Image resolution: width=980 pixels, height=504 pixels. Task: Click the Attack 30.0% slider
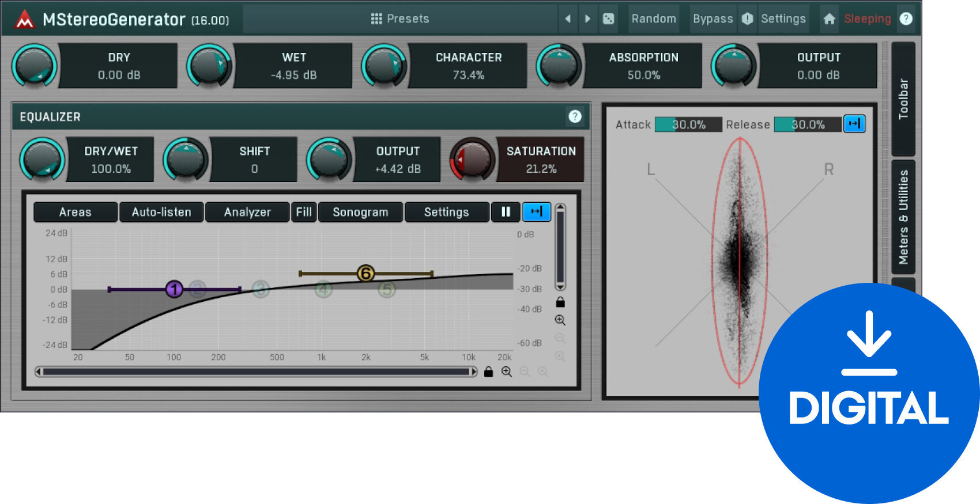[688, 124]
